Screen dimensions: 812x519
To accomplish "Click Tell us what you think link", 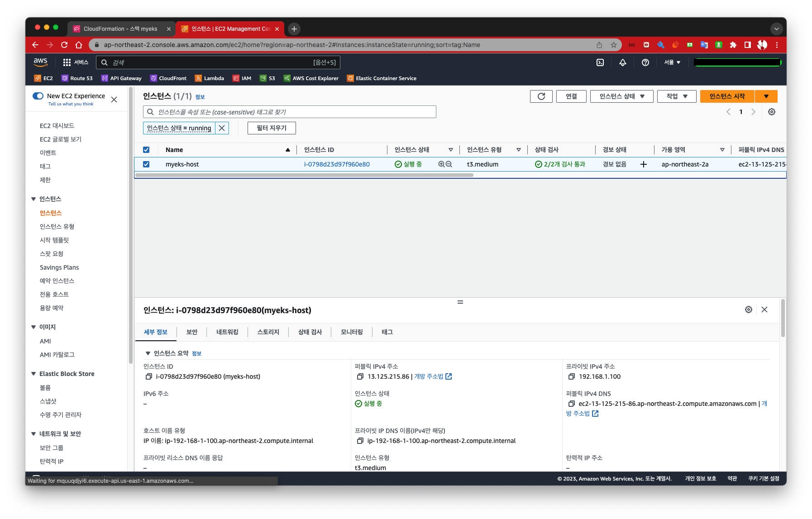I will 71,104.
